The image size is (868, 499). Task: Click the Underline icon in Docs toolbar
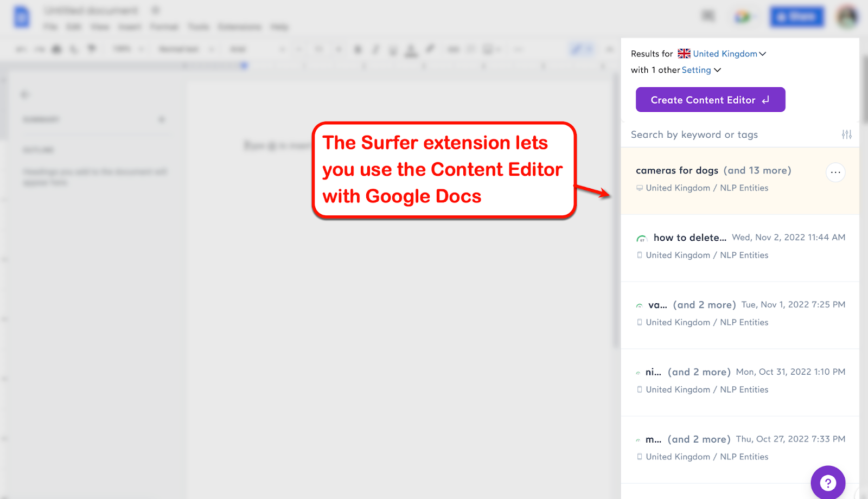click(393, 50)
